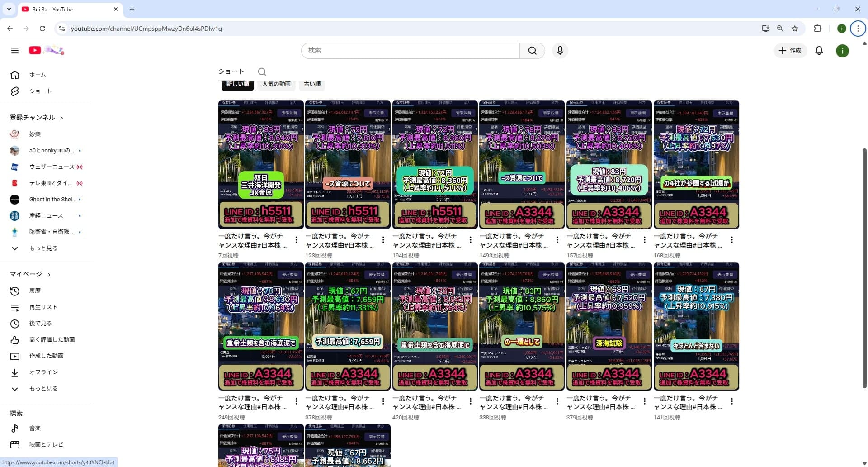Search within channel magnifier icon
Viewport: 868px width, 467px height.
[x=262, y=71]
